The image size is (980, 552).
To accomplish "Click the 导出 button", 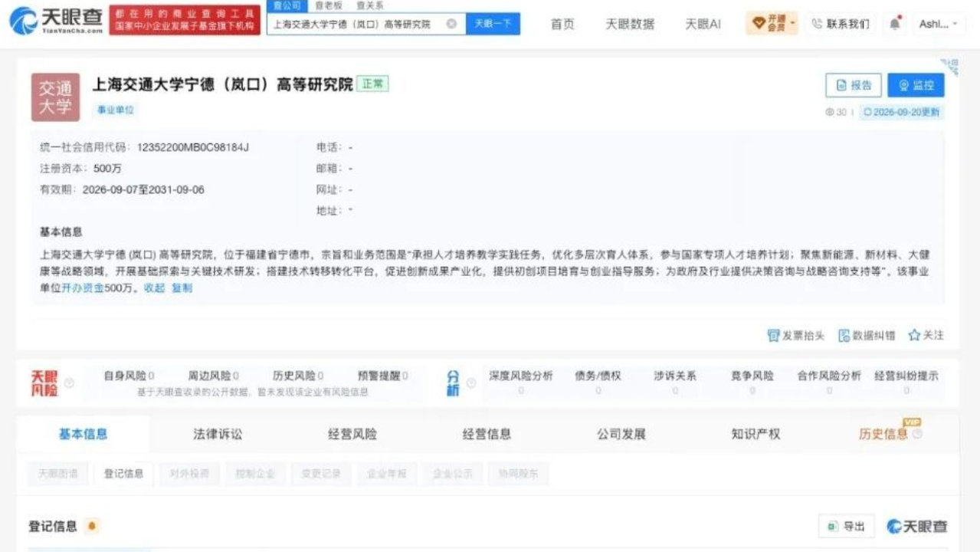I will (x=846, y=527).
